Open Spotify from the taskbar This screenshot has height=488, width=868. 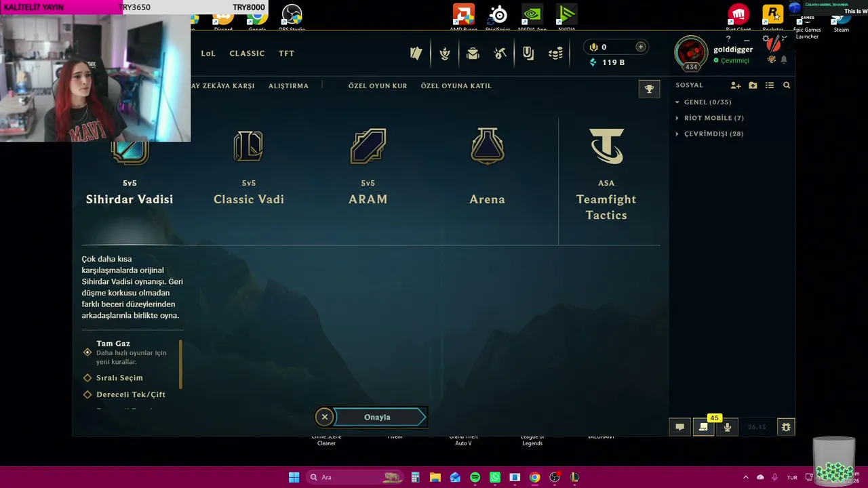tap(475, 477)
